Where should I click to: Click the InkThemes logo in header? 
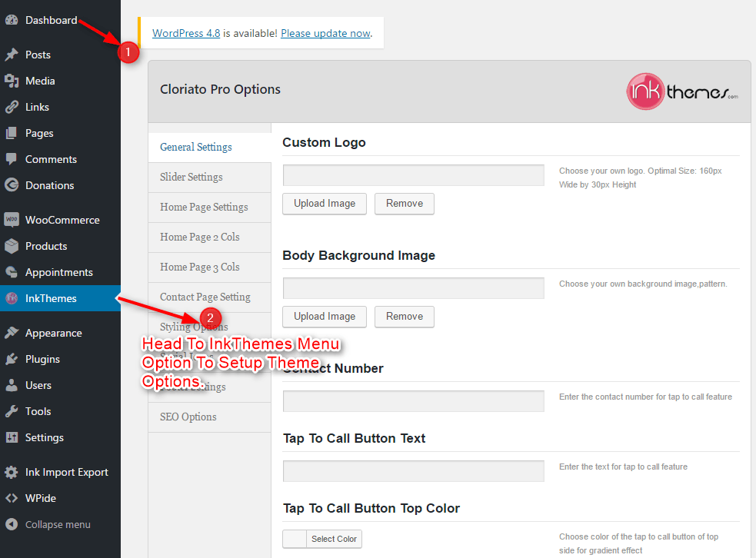[681, 91]
